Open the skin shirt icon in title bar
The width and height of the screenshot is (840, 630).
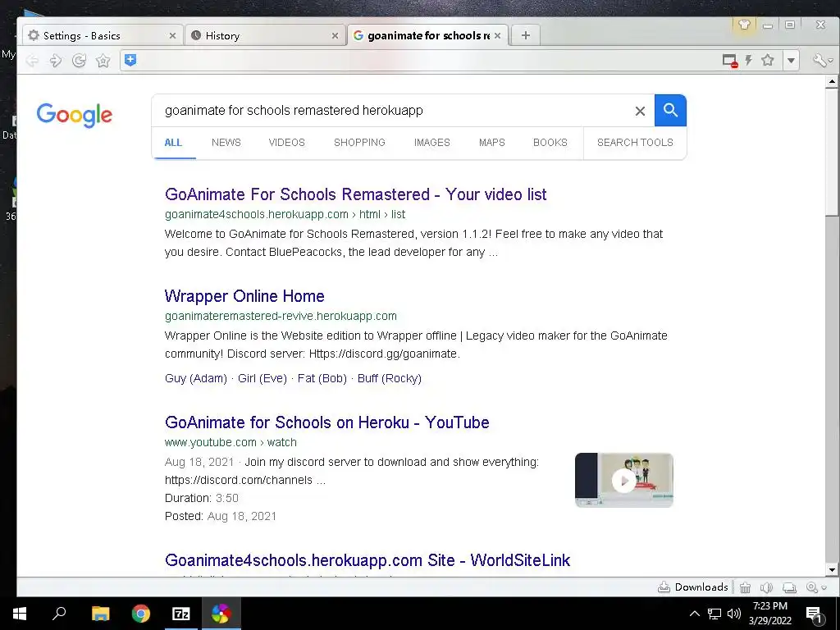744,25
